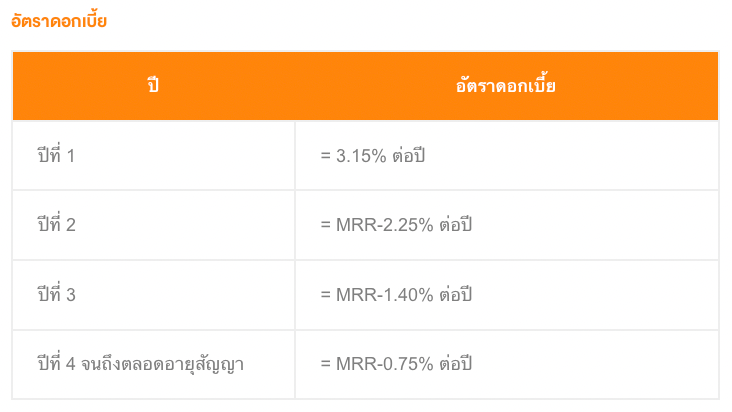Click the ปีที่ 3 row label

pos(56,293)
